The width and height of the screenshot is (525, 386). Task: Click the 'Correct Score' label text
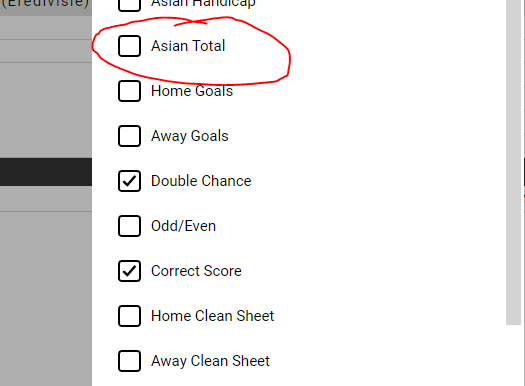click(196, 271)
